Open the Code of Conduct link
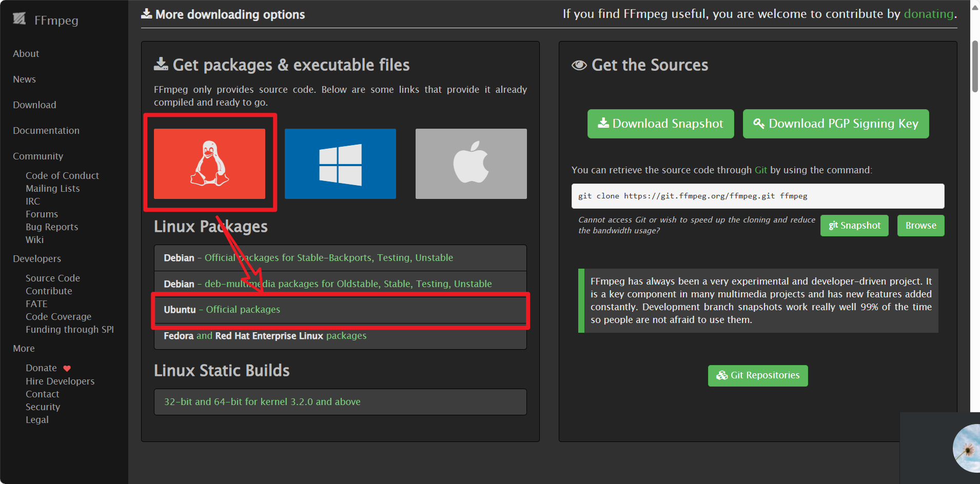 click(62, 175)
